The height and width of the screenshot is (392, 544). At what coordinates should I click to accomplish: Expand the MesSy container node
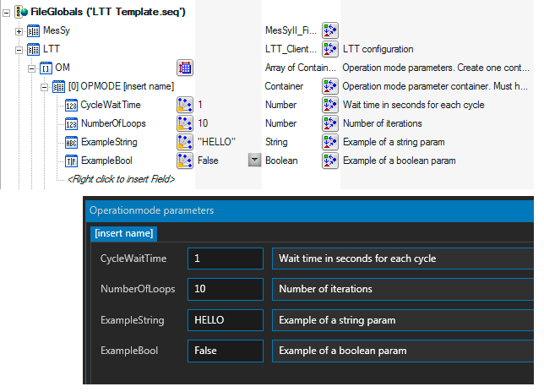point(19,31)
